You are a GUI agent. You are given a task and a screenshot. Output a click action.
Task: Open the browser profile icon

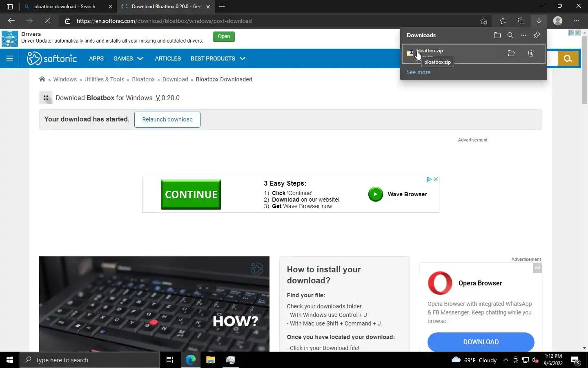pyautogui.click(x=558, y=21)
